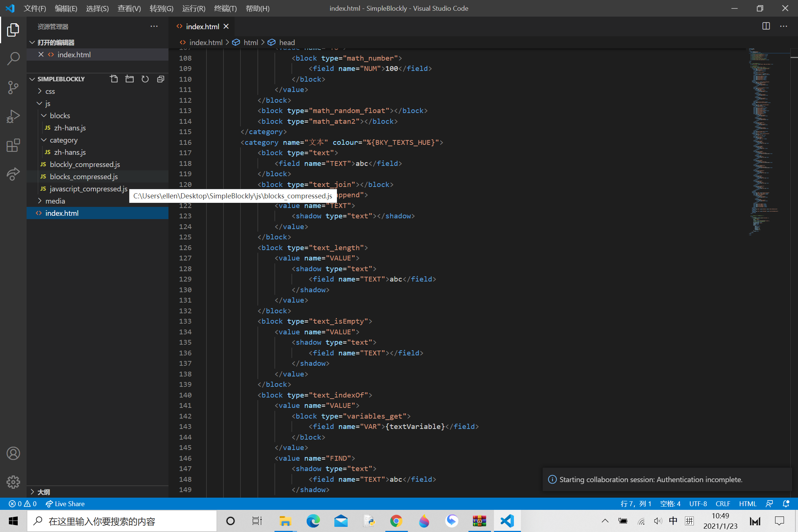Click head in the breadcrumb path
The height and width of the screenshot is (532, 798).
pyautogui.click(x=287, y=42)
